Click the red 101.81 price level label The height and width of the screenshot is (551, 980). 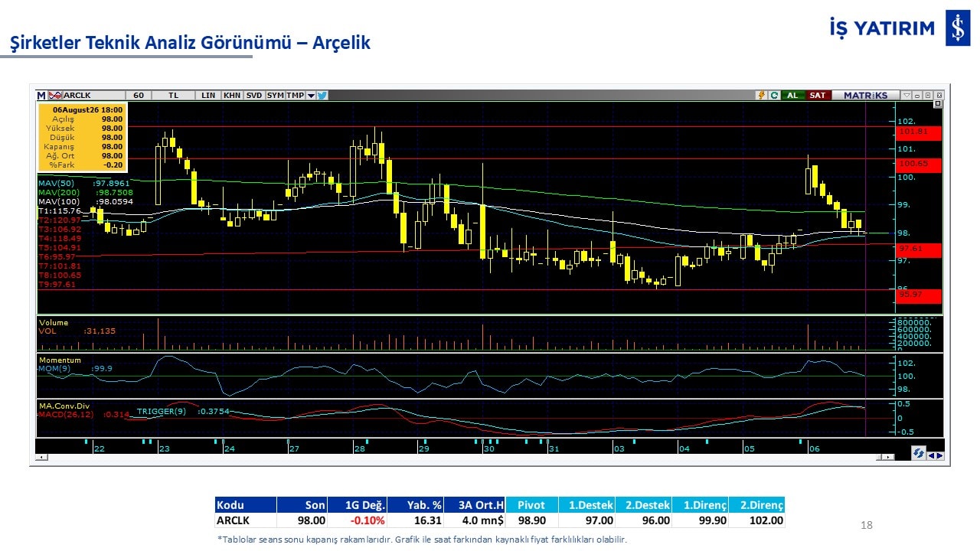pos(918,133)
